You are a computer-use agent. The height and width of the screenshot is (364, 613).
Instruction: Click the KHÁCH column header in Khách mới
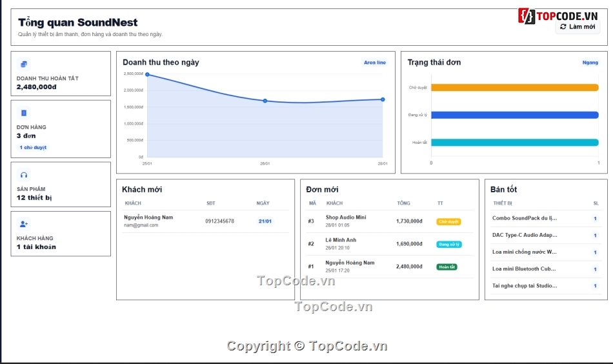tap(133, 203)
